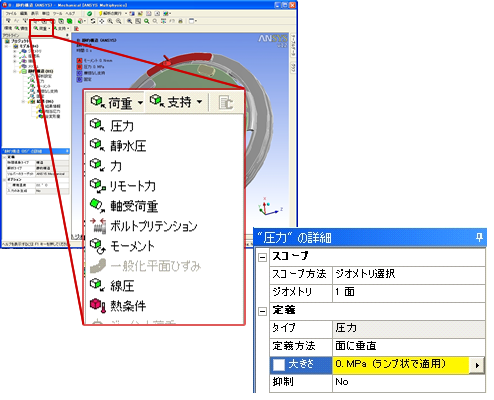
Task: Pin the 圧力の詳細 details panel
Action: coord(479,237)
